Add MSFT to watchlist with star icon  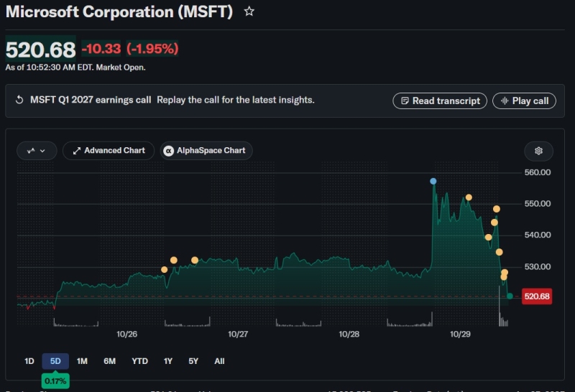(x=249, y=11)
